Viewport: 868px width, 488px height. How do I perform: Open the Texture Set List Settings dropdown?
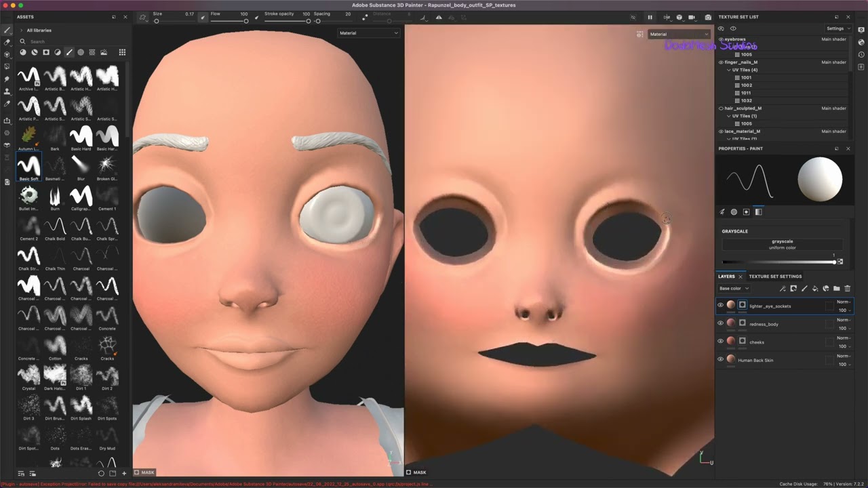coord(837,28)
